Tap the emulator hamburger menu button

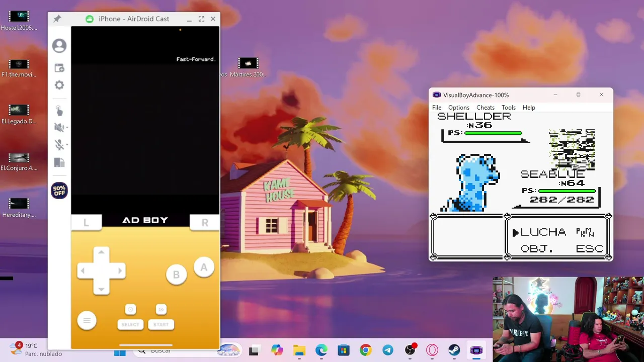tap(87, 320)
